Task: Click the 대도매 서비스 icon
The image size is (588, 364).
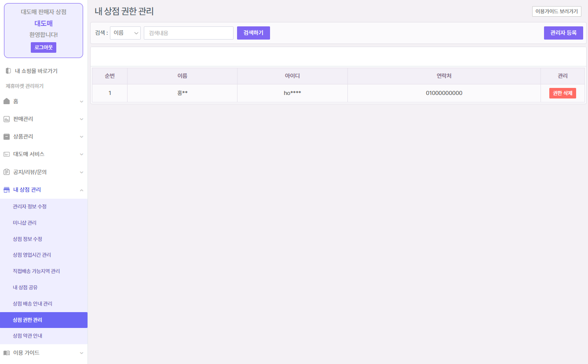Action: click(x=7, y=154)
